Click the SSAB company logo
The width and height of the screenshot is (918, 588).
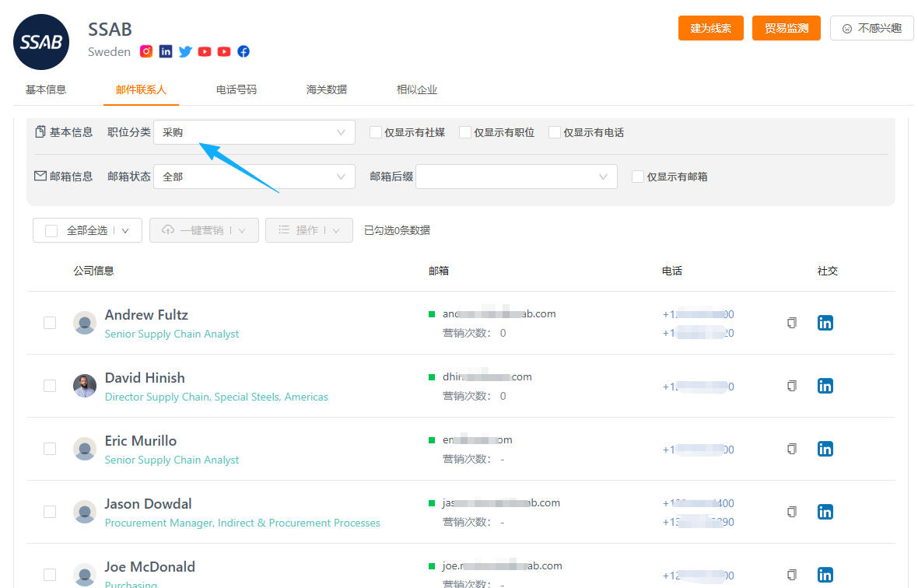point(41,42)
